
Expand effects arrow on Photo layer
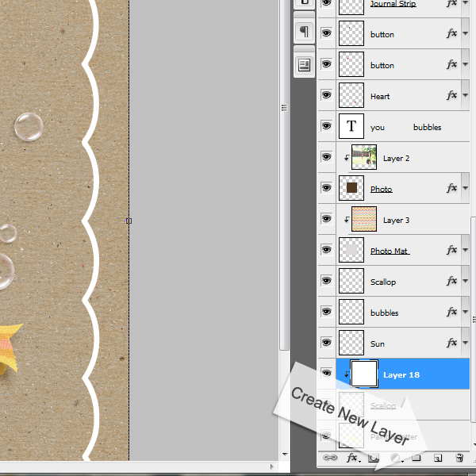pos(466,188)
